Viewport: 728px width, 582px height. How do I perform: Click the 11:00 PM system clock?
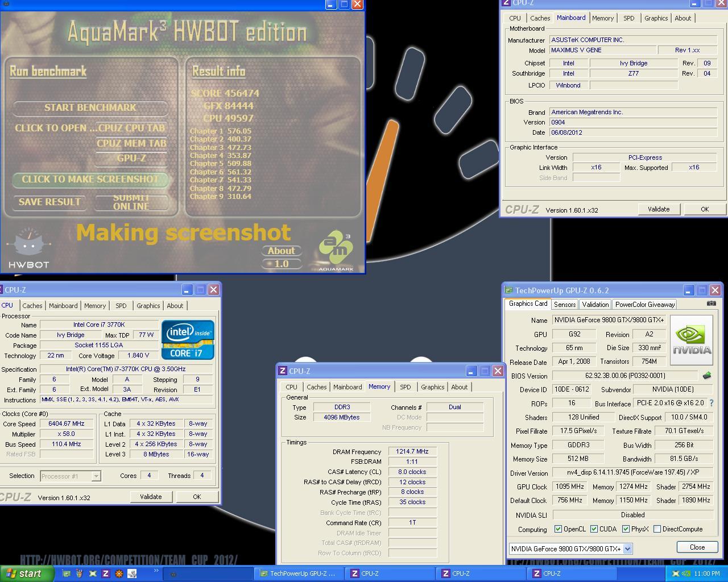click(707, 574)
